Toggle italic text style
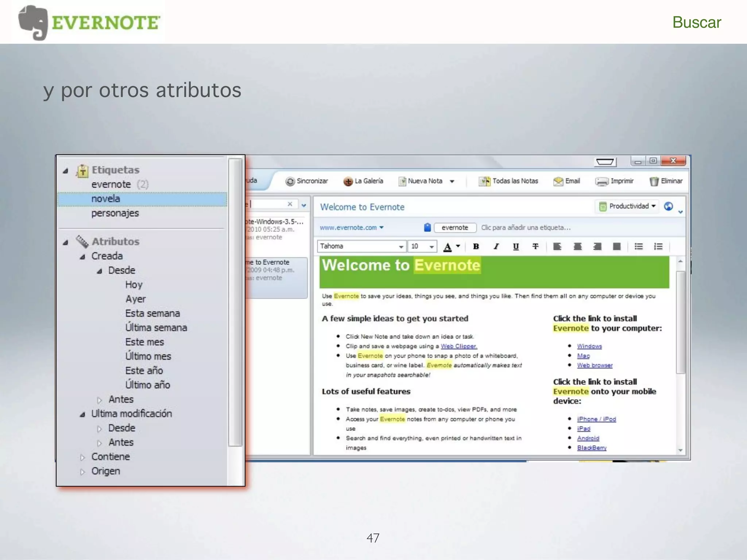 tap(496, 246)
